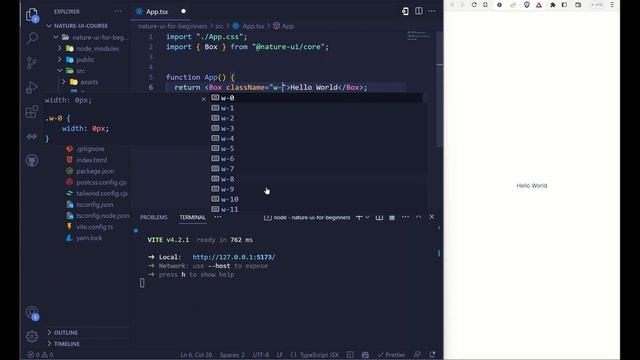Screen dimensions: 640x360
Task: Kill the terminal with trash icon
Action: (392, 218)
